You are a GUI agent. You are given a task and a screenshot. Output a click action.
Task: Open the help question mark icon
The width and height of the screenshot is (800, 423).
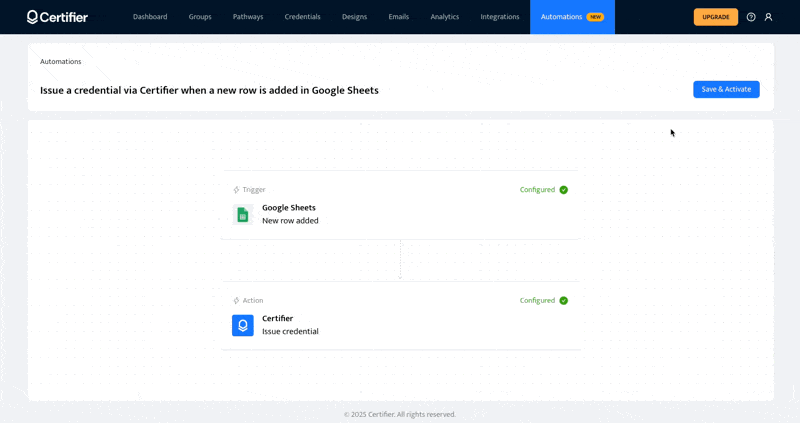[x=751, y=17]
